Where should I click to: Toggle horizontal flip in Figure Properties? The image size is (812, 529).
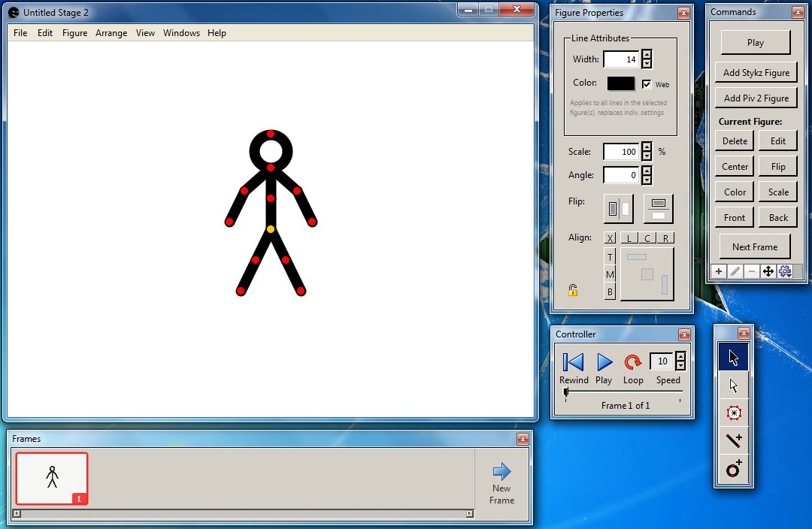[617, 208]
